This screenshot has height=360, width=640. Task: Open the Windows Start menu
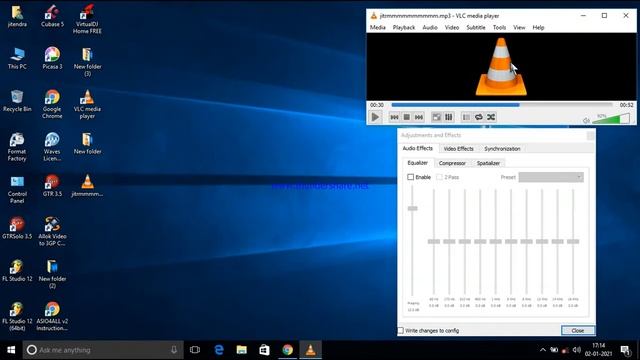(x=11, y=350)
